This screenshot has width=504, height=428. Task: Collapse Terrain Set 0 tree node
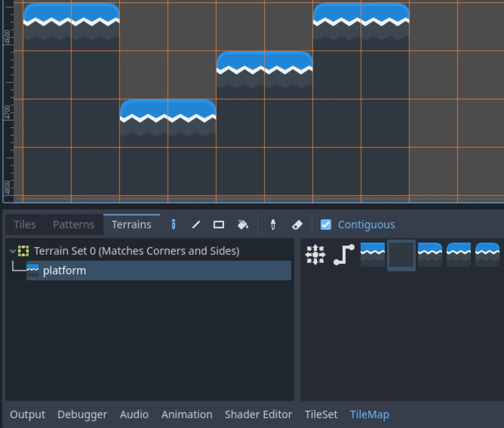(x=13, y=251)
